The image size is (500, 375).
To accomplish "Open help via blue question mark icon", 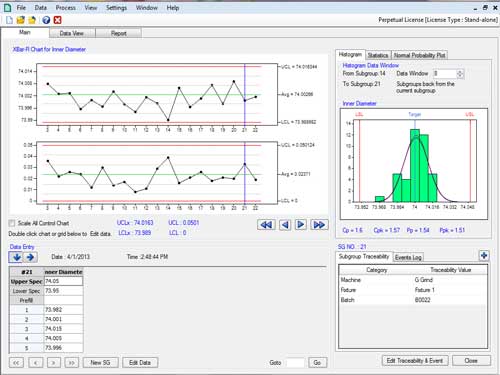I will [46, 20].
